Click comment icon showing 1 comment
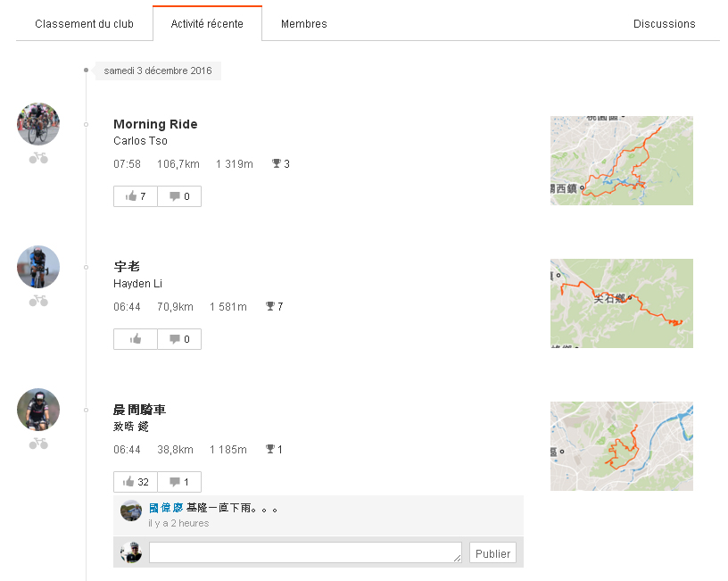 [179, 482]
